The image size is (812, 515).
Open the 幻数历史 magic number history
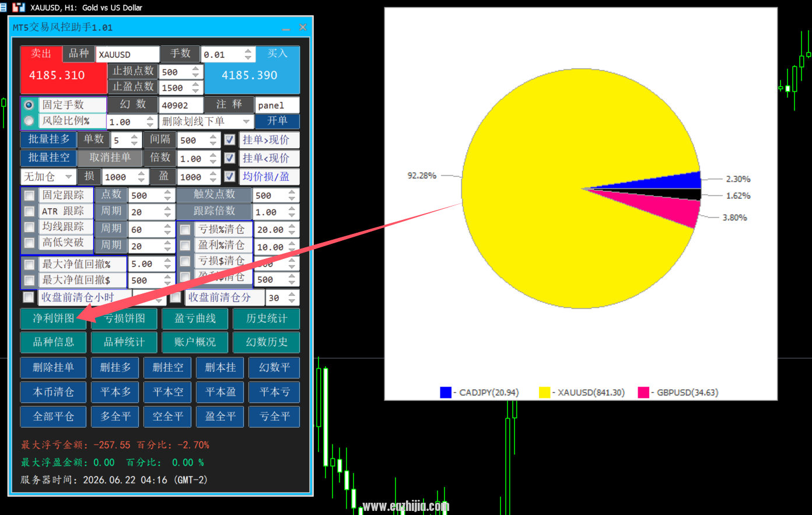click(x=267, y=342)
